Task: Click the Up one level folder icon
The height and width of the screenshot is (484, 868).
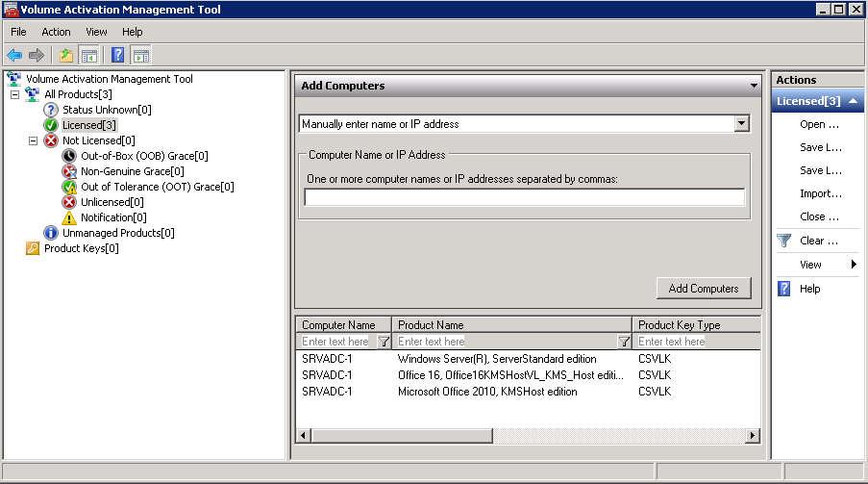Action: [x=66, y=56]
